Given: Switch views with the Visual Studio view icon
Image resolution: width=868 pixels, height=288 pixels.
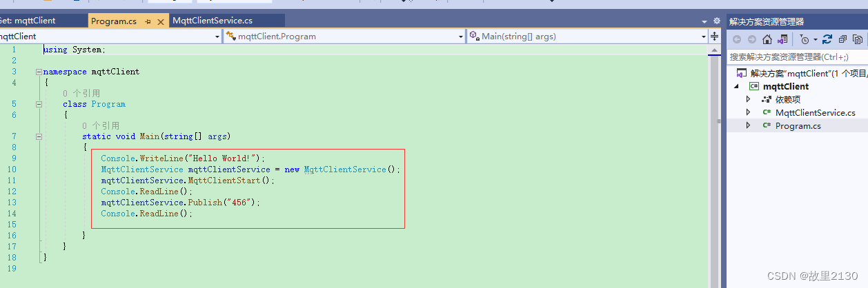Looking at the screenshot, I should coord(782,39).
